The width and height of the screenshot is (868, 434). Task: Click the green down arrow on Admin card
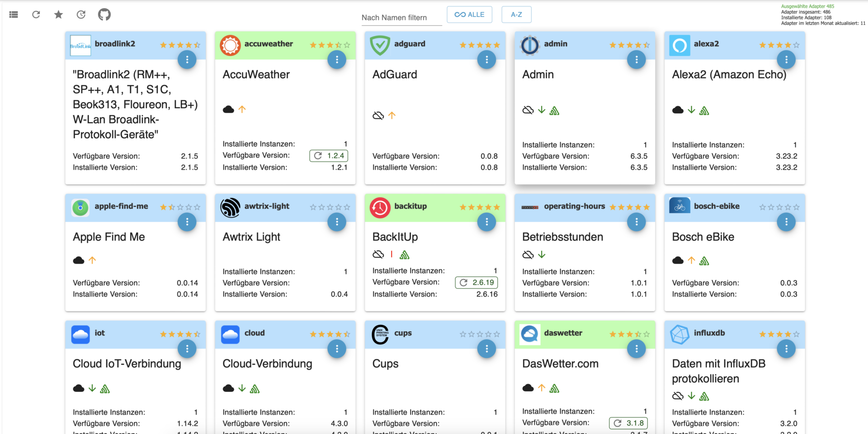click(542, 110)
